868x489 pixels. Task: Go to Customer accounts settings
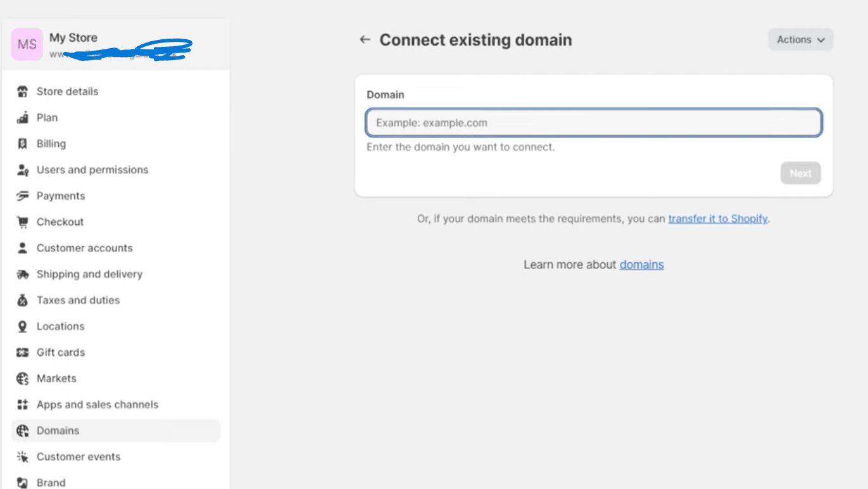click(x=85, y=248)
